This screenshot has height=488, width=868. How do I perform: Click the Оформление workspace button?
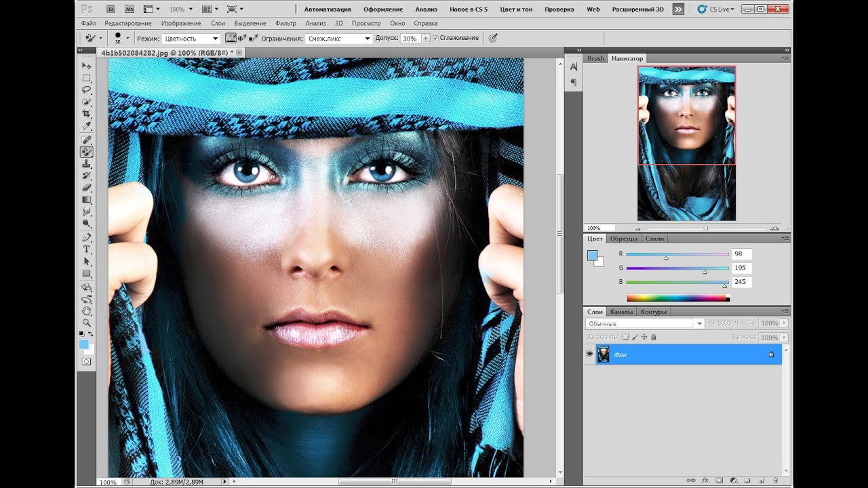click(382, 9)
